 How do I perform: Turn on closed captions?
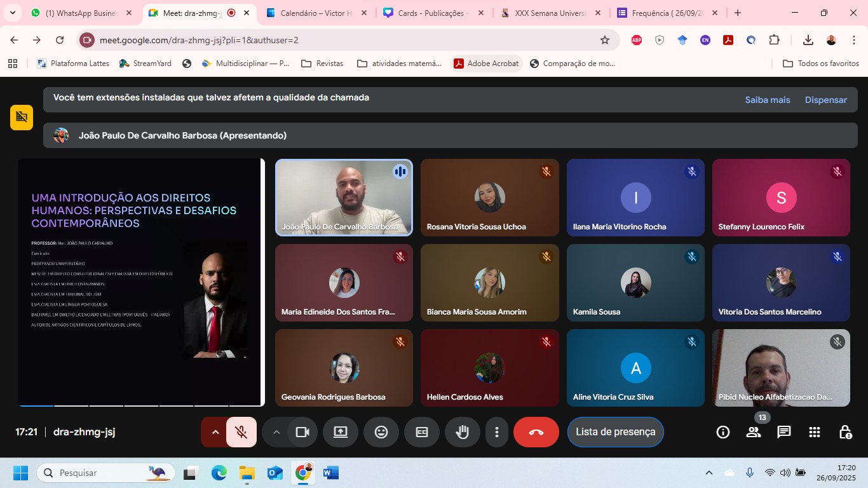point(421,432)
